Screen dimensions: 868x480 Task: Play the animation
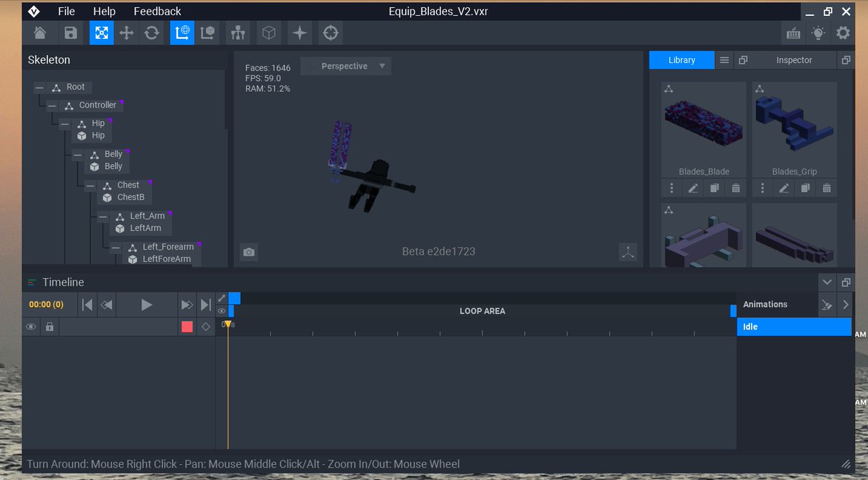click(146, 305)
